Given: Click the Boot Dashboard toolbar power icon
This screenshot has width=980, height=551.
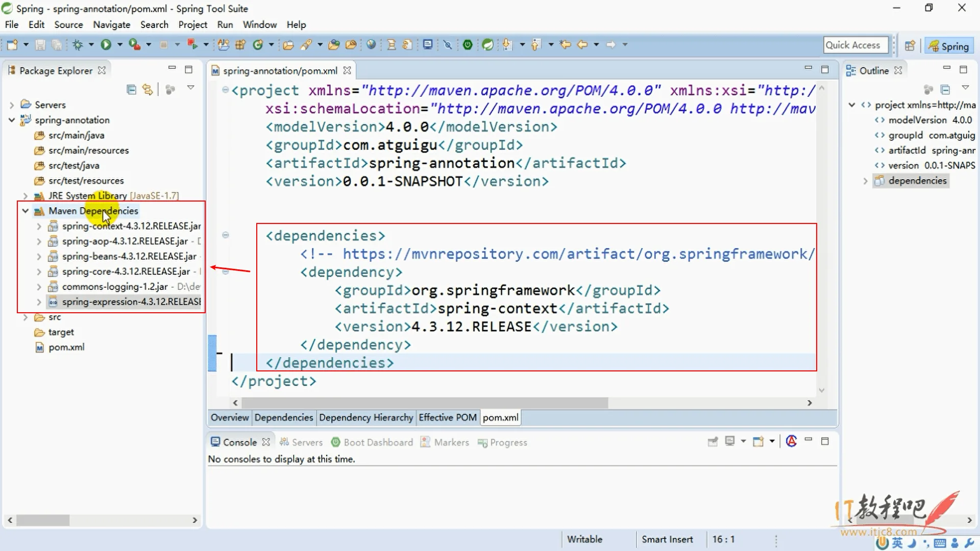Looking at the screenshot, I should [468, 45].
